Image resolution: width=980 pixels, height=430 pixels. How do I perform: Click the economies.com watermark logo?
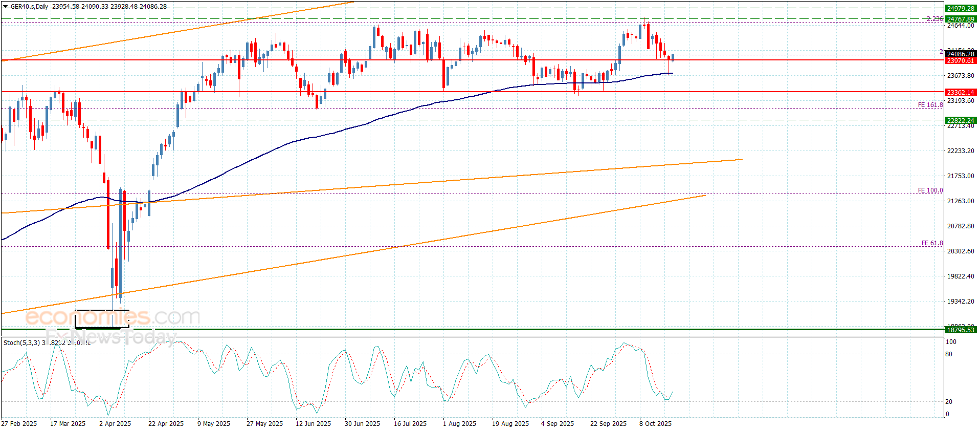(x=113, y=317)
